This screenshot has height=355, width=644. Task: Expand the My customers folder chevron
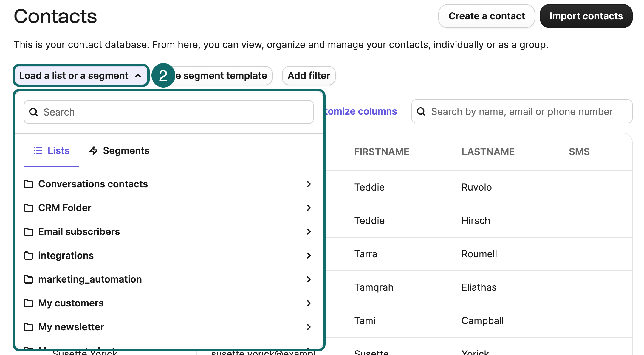(309, 303)
